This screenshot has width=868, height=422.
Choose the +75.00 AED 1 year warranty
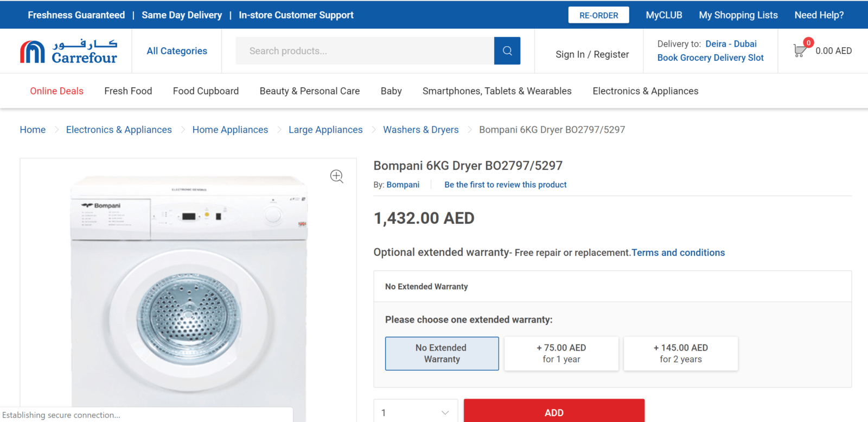(x=561, y=354)
